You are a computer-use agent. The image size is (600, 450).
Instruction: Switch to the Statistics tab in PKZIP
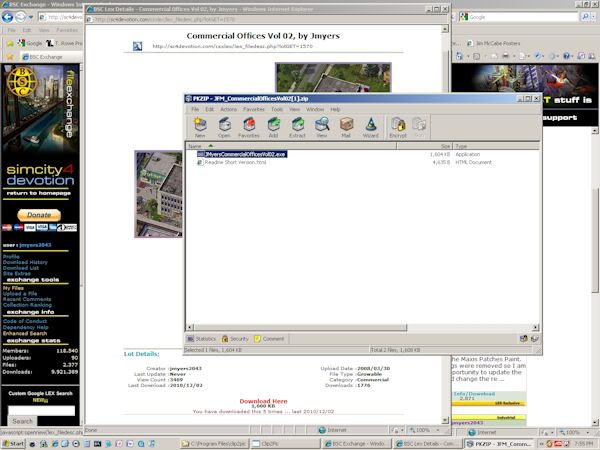[201, 339]
